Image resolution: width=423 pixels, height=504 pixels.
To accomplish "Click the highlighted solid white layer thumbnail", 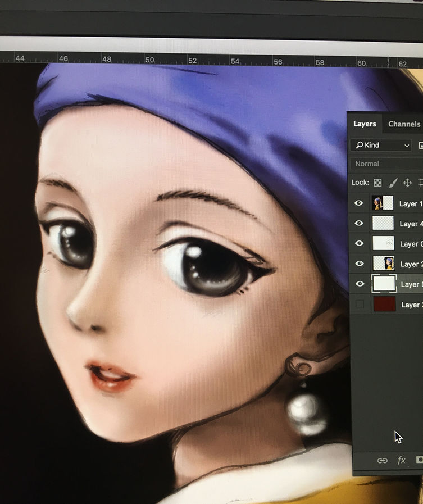I will coord(384,284).
